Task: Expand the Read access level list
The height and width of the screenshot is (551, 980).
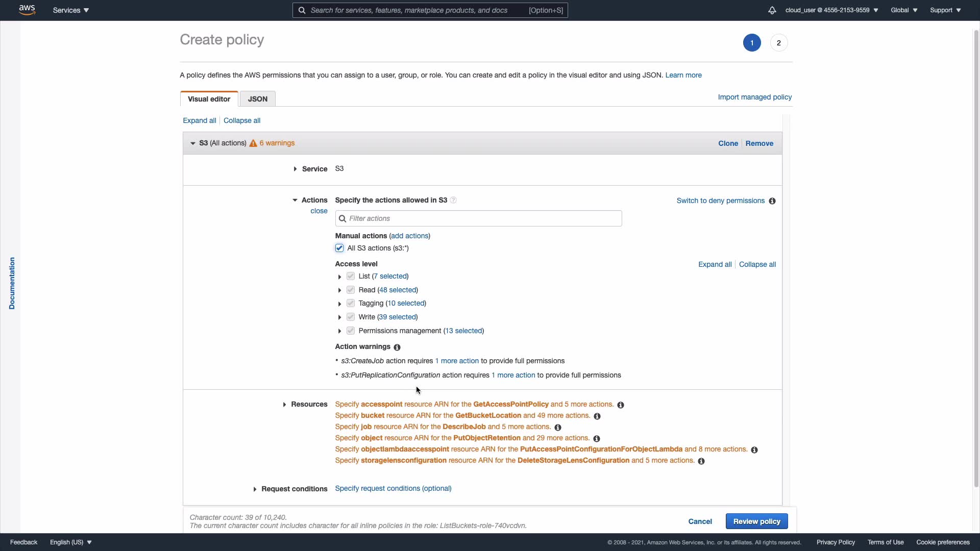Action: coord(340,290)
